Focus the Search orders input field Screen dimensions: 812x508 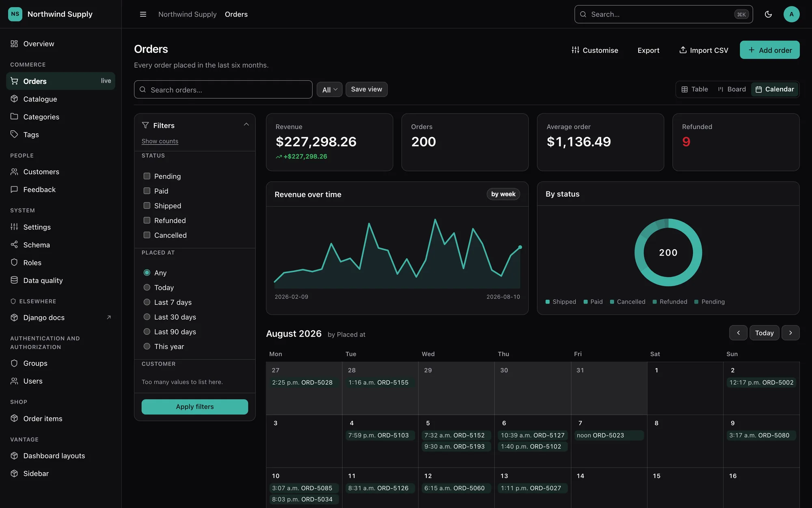point(223,89)
